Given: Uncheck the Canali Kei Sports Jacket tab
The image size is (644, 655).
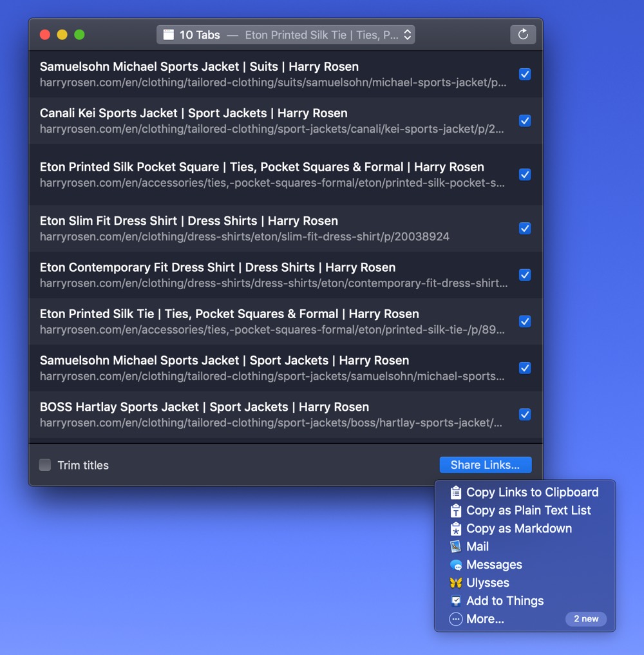Looking at the screenshot, I should [525, 120].
